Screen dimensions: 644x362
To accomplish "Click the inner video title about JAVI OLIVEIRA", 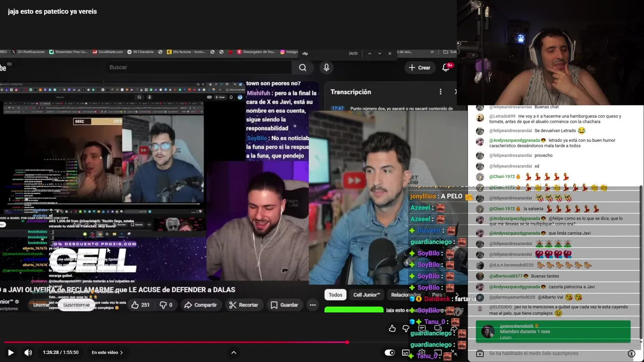I will point(118,290).
